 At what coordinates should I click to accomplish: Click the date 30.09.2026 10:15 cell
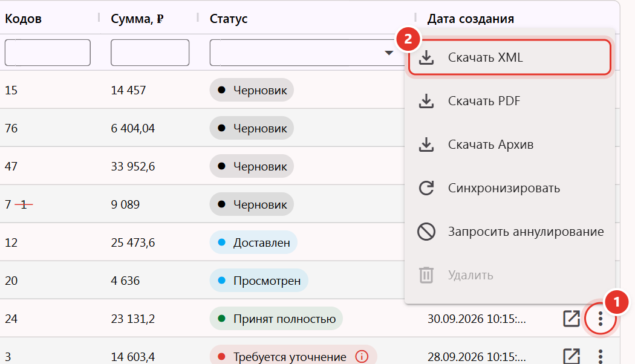(477, 319)
